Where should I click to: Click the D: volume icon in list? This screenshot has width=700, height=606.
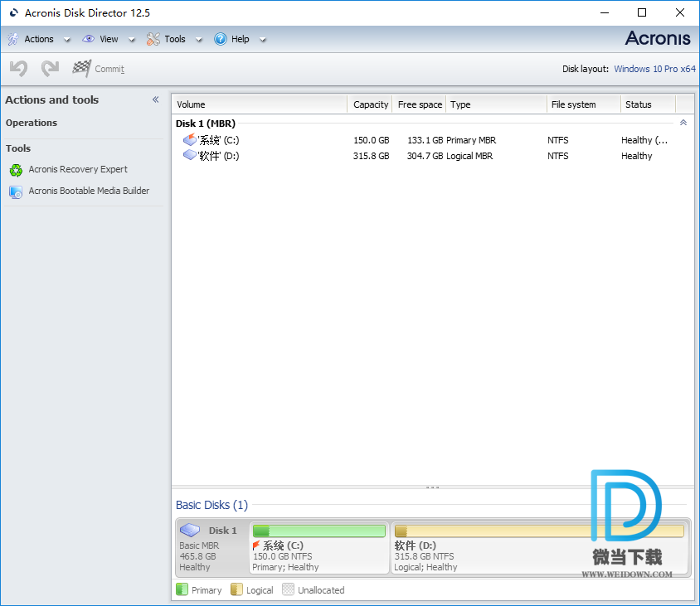(x=190, y=155)
